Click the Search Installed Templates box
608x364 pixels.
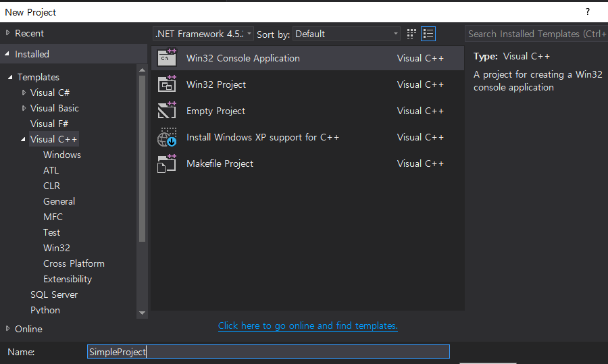pos(536,34)
